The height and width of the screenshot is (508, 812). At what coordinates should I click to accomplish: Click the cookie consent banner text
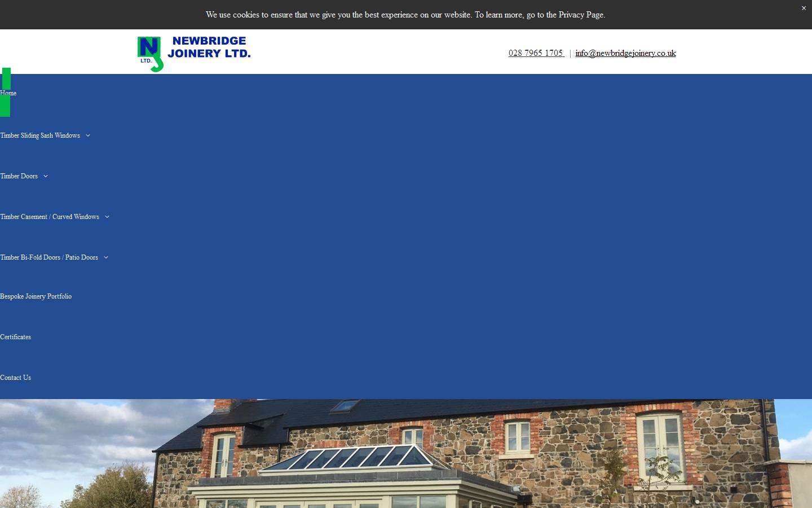(405, 15)
